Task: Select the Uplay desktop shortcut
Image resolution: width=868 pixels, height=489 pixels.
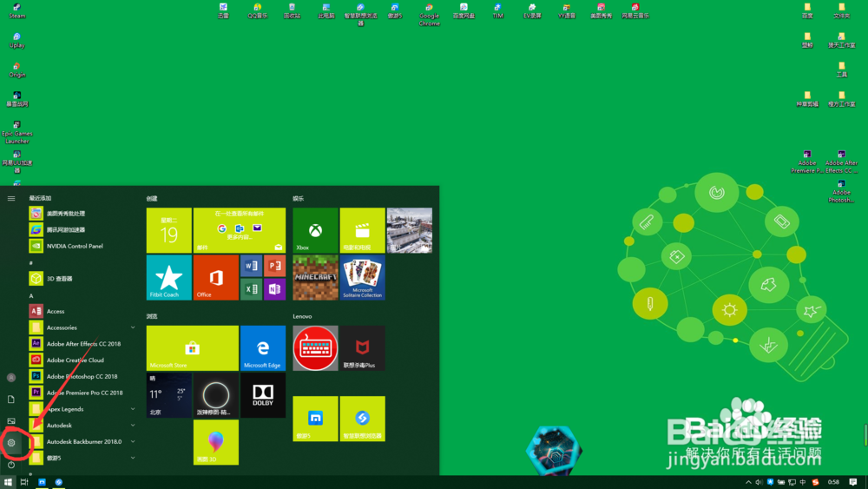Action: point(17,41)
